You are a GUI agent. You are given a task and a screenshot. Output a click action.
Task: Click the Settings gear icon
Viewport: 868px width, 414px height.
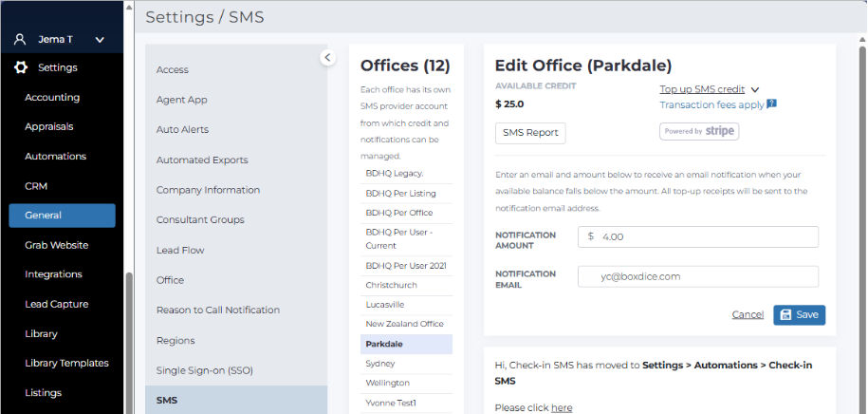[x=21, y=67]
